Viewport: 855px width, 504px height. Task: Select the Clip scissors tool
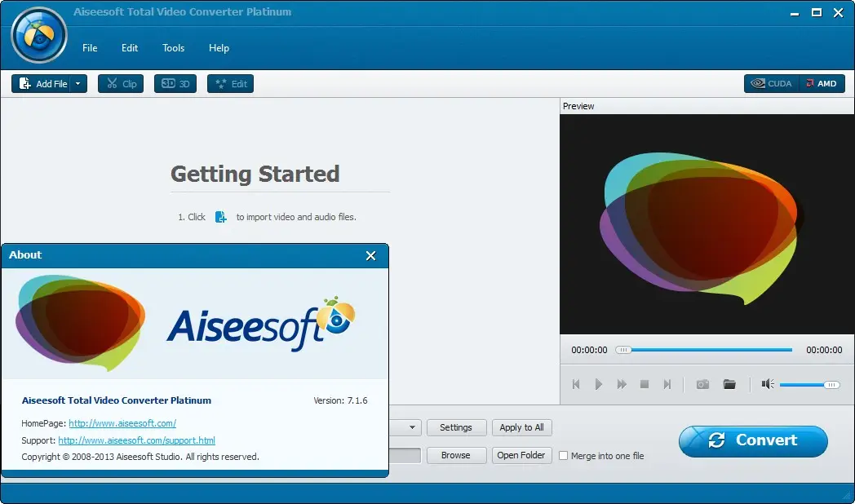[x=121, y=83]
